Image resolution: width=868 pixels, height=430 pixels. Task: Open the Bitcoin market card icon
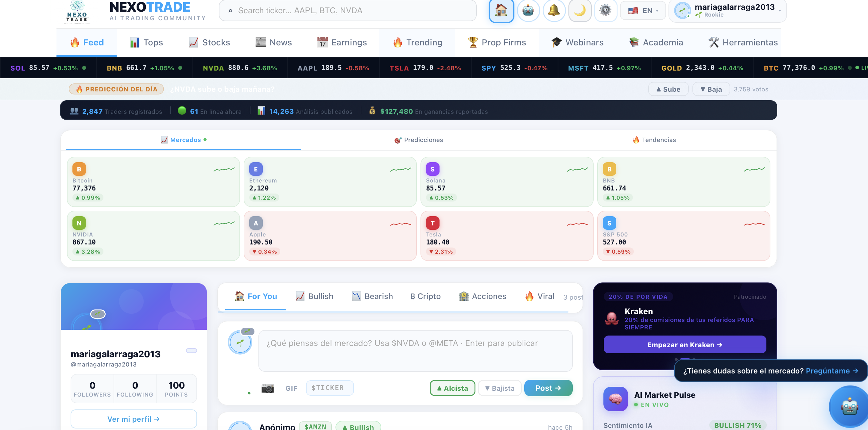point(79,169)
